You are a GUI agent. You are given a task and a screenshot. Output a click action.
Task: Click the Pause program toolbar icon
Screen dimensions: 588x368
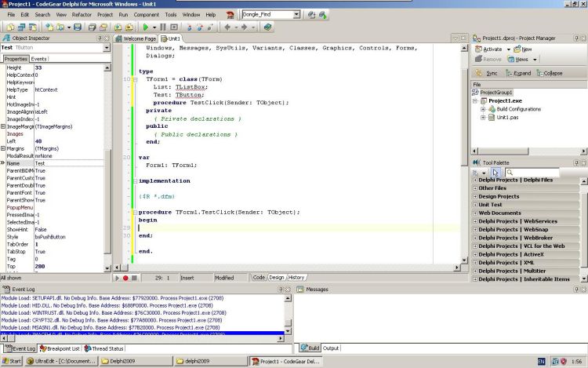pyautogui.click(x=163, y=27)
